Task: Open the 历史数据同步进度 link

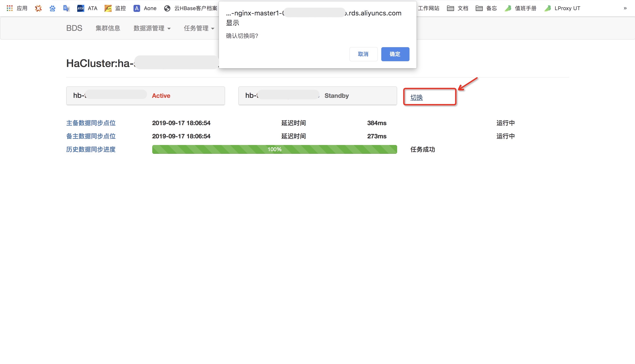Action: (91, 149)
